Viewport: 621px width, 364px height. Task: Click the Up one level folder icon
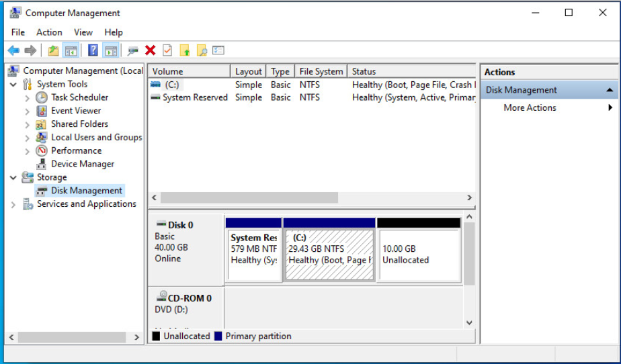tap(53, 50)
